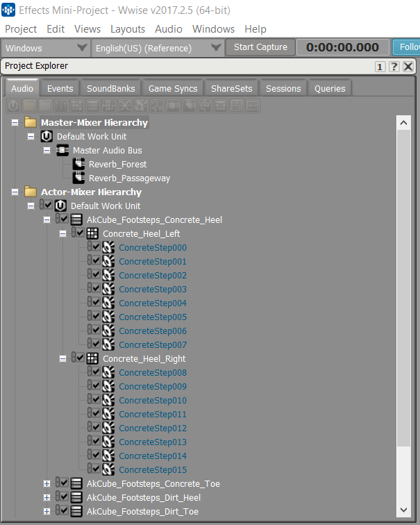
Task: Select the ConcreteStep012 sound item
Action: point(153,428)
